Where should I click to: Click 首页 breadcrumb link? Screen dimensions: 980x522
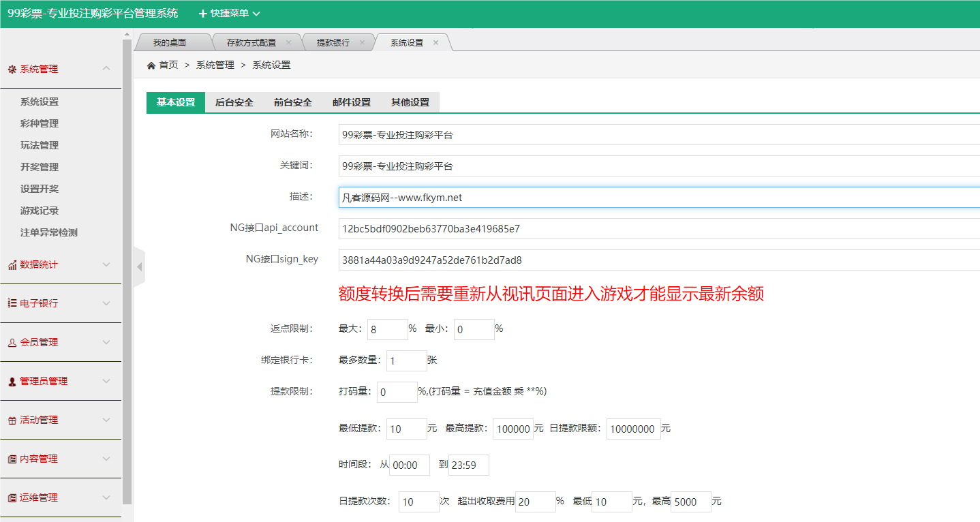[x=168, y=65]
